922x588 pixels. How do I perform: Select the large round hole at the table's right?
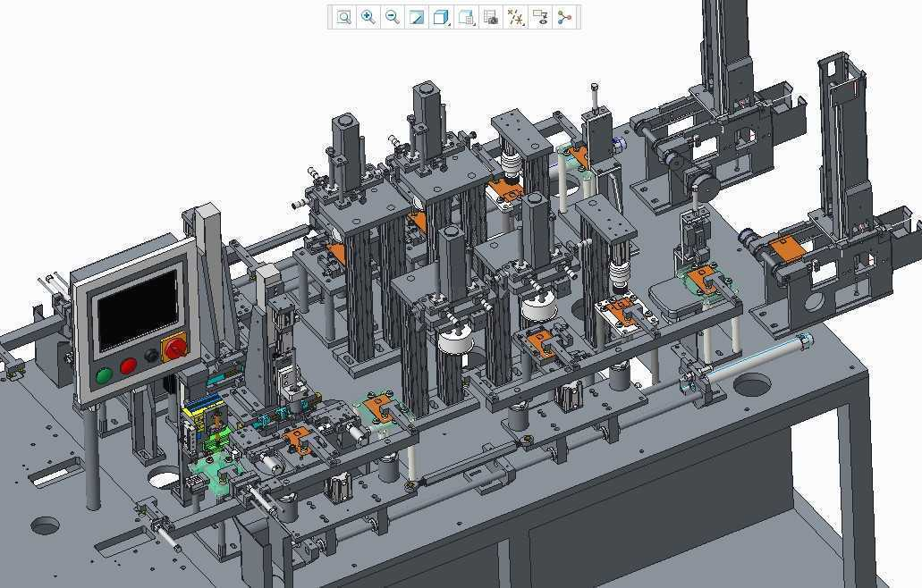click(751, 386)
